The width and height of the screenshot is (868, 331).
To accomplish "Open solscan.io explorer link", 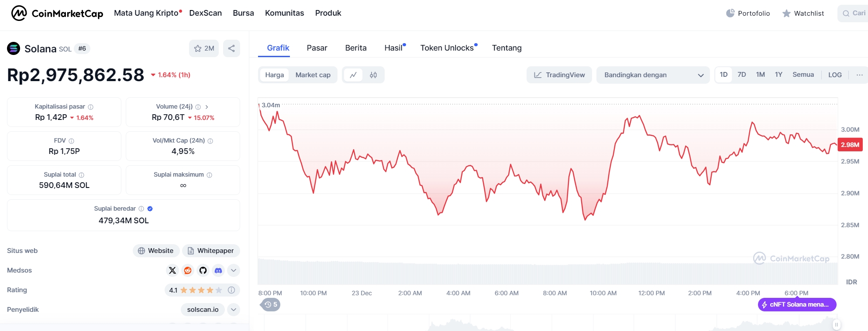I will point(203,310).
